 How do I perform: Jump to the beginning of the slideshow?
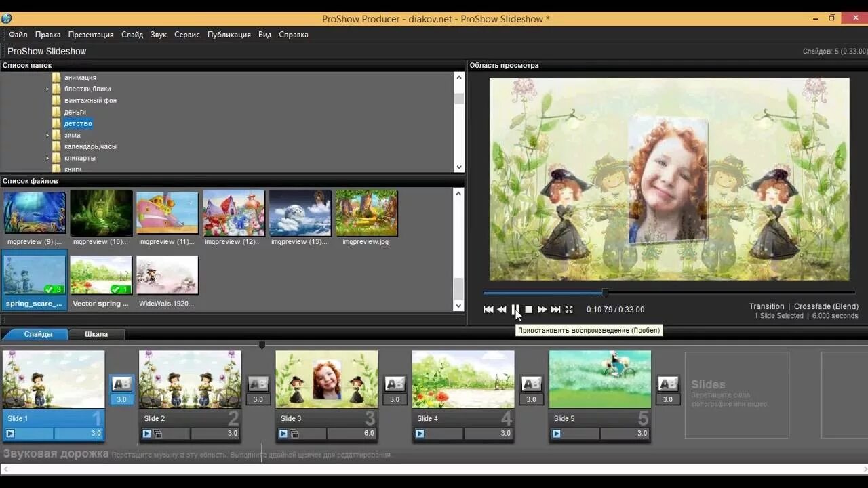tap(488, 310)
